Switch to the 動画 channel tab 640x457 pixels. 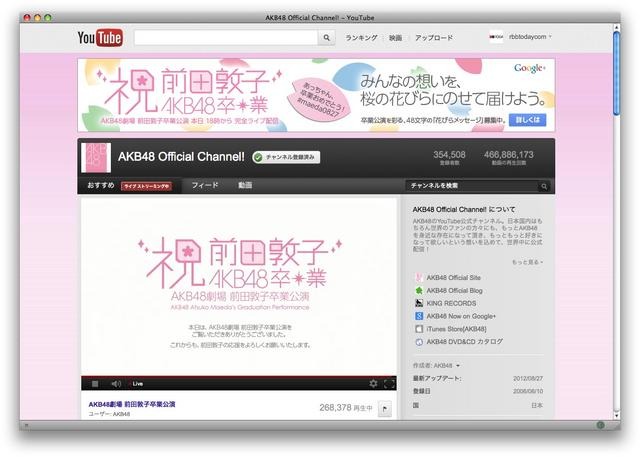point(245,185)
